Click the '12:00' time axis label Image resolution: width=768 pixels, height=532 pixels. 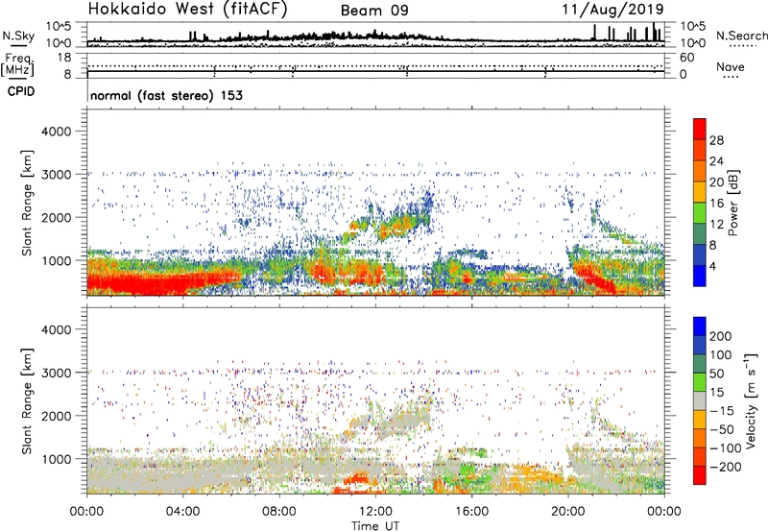(375, 512)
